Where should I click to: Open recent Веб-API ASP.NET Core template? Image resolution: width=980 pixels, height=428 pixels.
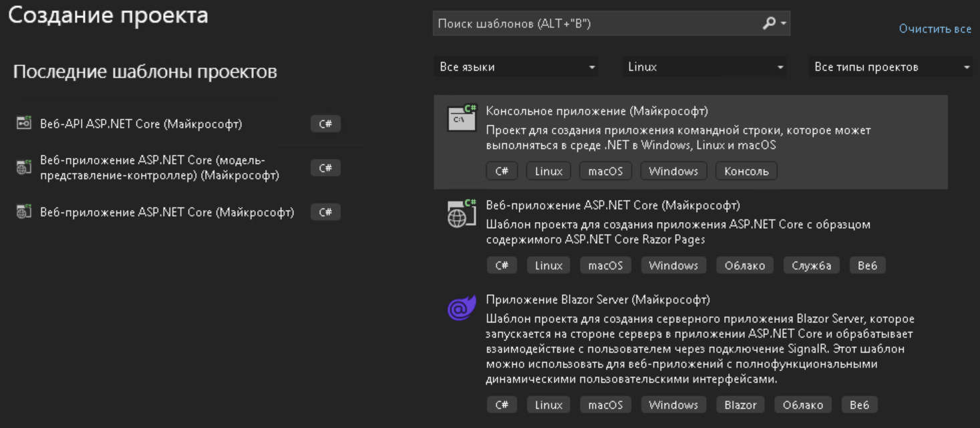click(141, 124)
